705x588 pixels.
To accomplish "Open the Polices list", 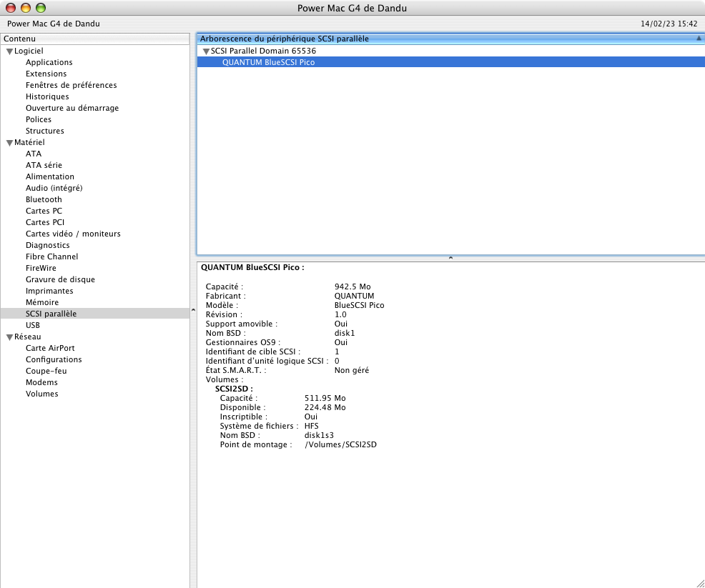I will tap(38, 119).
